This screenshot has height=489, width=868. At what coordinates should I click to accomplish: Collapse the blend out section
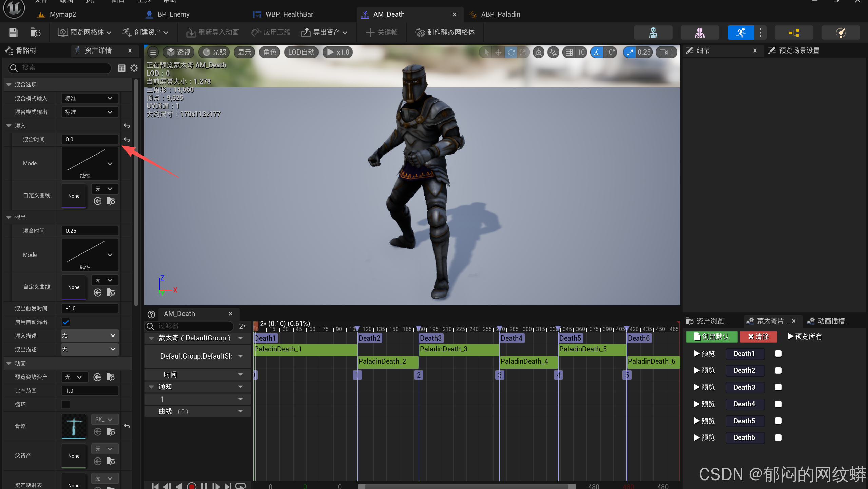click(9, 217)
